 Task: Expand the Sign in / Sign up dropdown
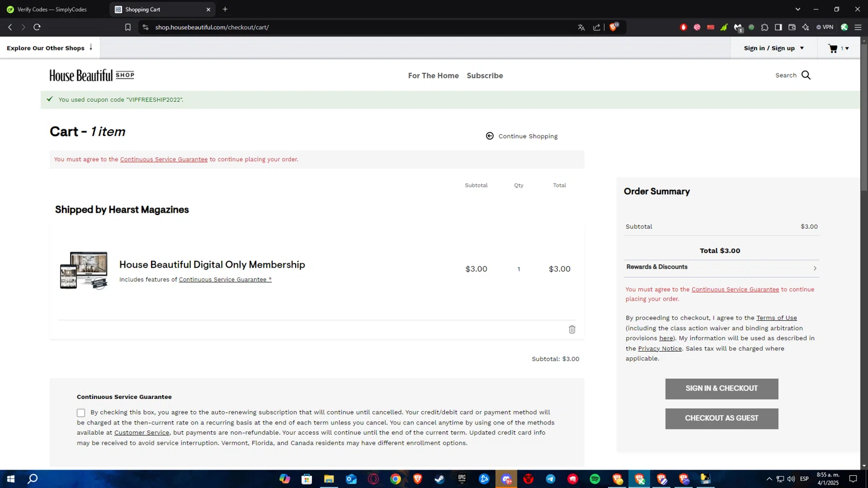coord(774,49)
